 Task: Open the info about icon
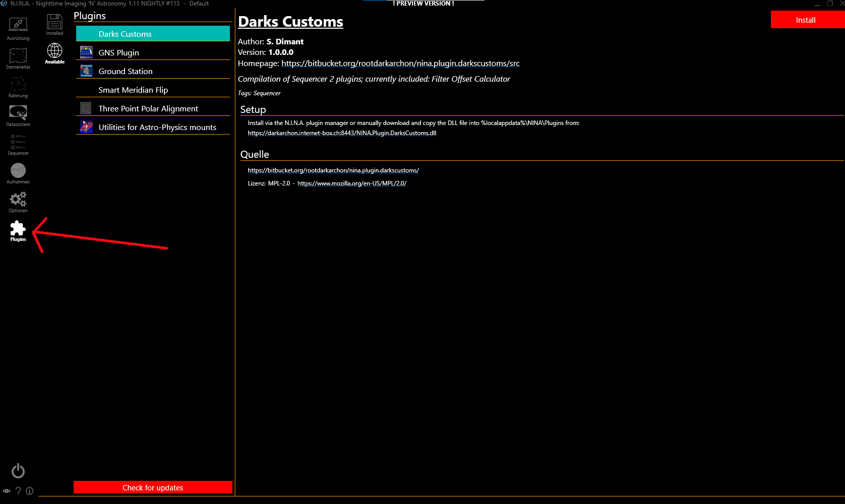click(30, 491)
